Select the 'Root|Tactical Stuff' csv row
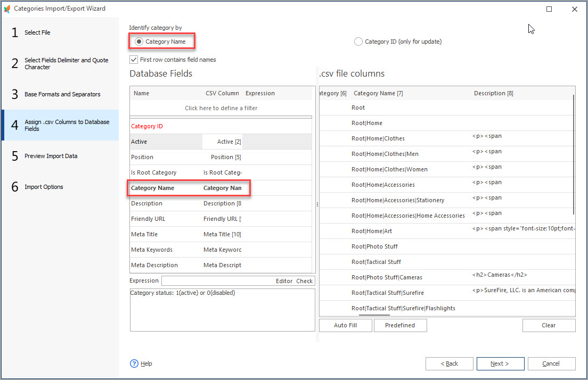Viewport: 588px width, 380px height. pos(447,262)
